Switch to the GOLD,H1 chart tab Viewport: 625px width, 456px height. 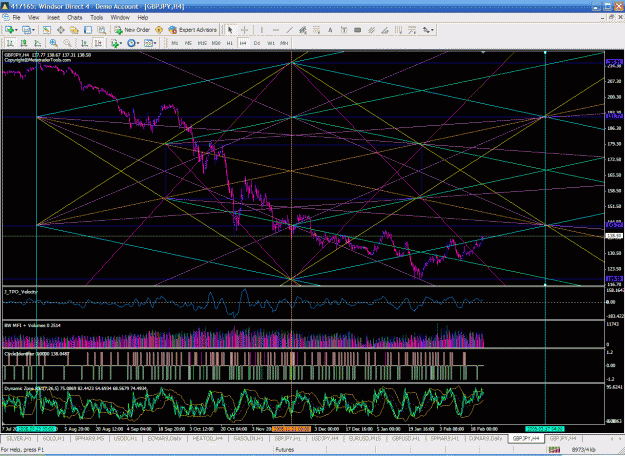tap(53, 438)
